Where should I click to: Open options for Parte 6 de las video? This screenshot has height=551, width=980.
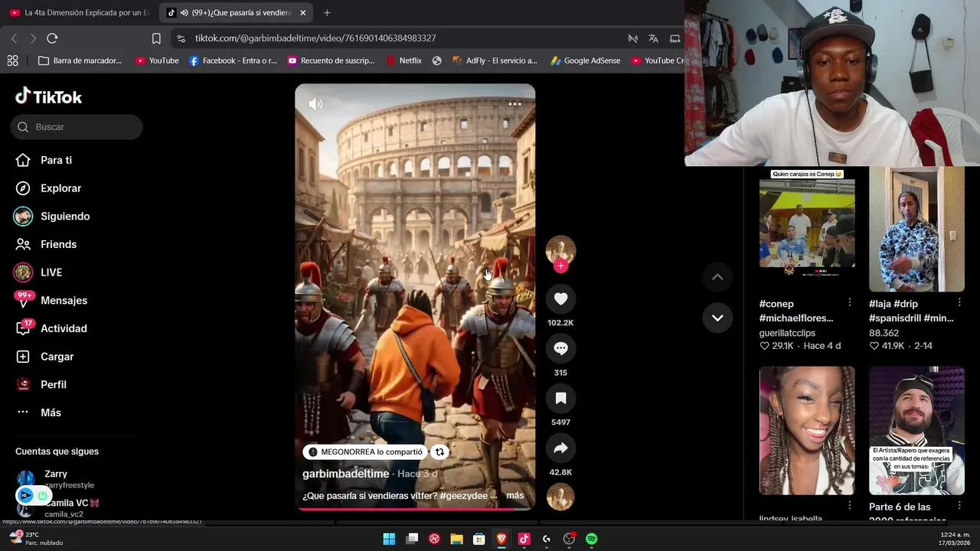point(959,506)
